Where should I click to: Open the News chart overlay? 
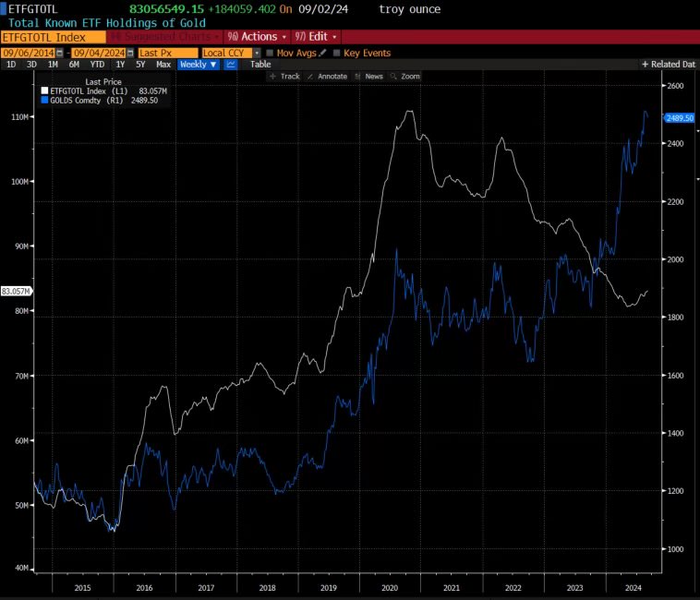tap(368, 77)
